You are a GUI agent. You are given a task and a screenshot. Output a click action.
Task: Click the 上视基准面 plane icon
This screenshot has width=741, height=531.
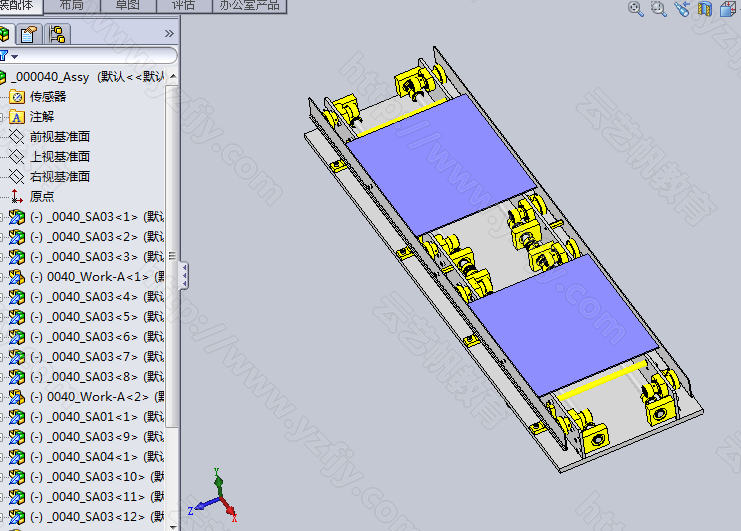click(17, 156)
